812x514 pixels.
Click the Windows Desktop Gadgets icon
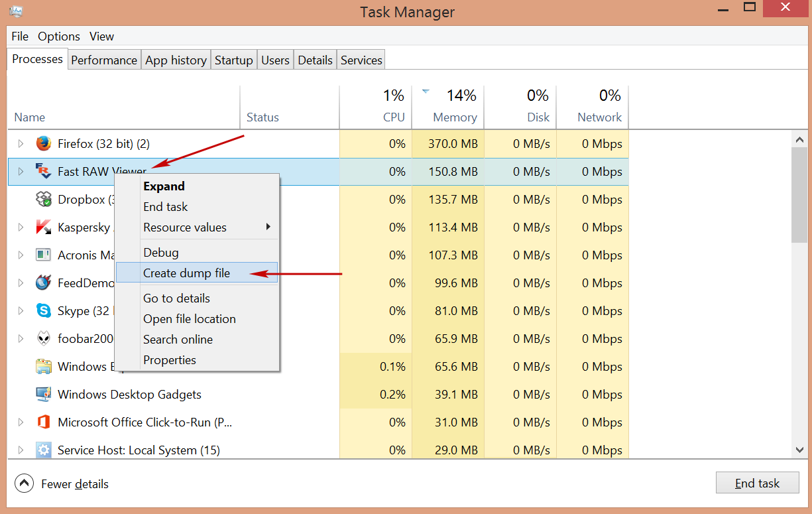click(x=44, y=394)
